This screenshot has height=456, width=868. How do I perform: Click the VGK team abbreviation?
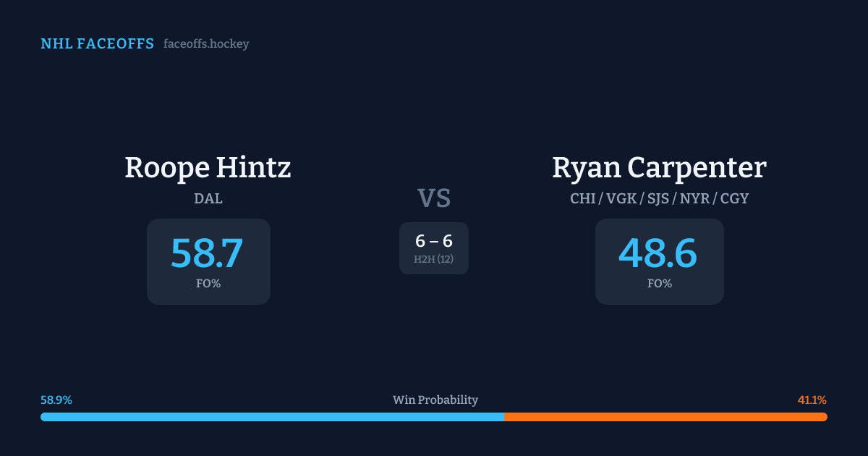[x=621, y=198]
